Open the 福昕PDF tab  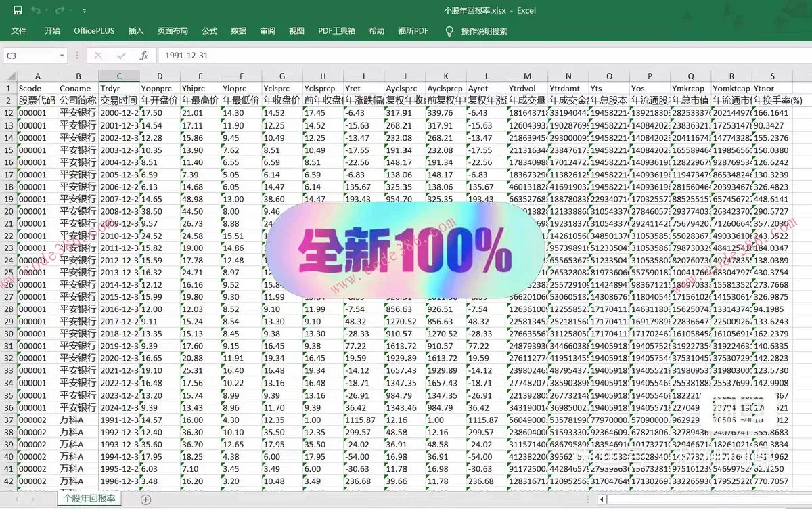click(413, 31)
